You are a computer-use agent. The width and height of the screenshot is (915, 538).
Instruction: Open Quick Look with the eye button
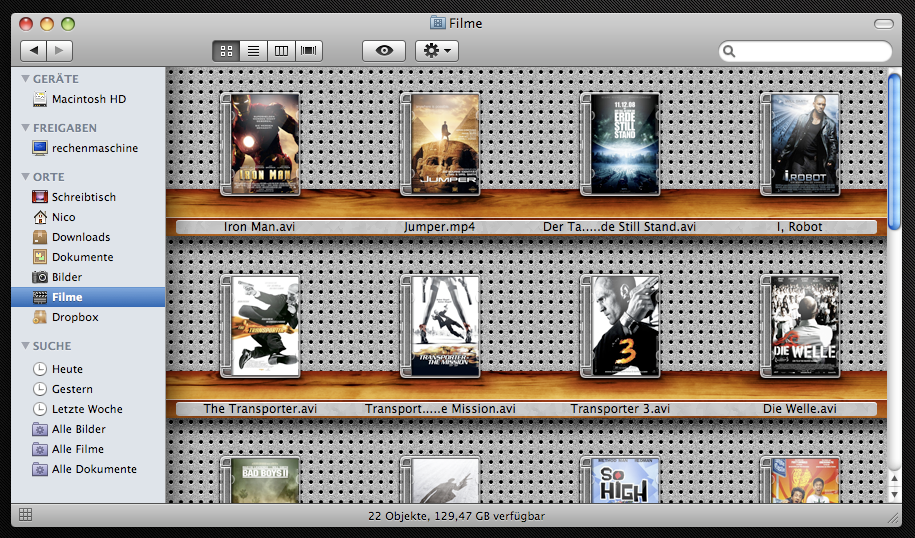pyautogui.click(x=384, y=51)
